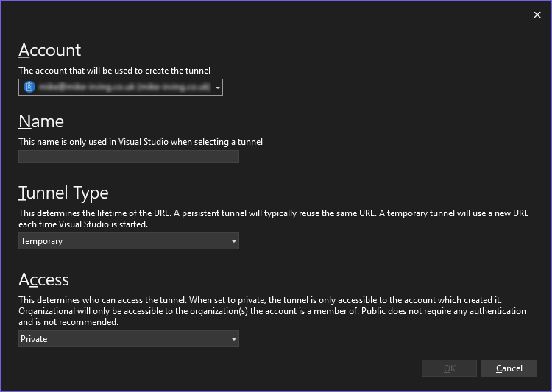This screenshot has height=392, width=552.
Task: Click the Account section heading
Action: pyautogui.click(x=49, y=50)
